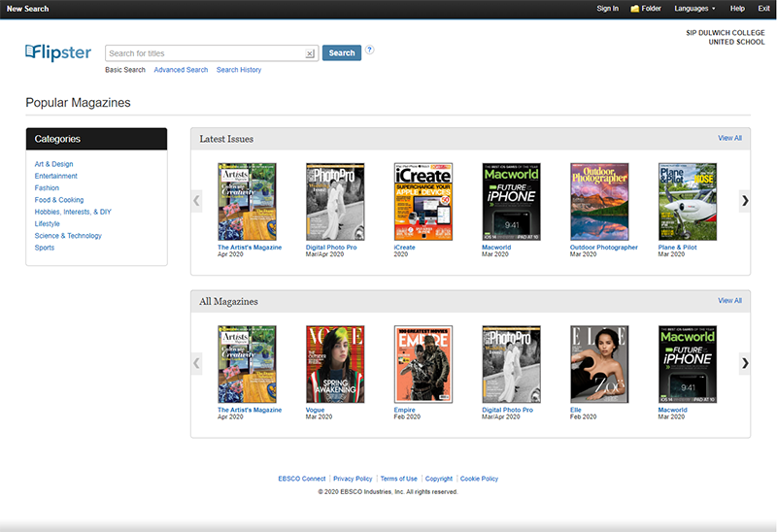Image resolution: width=777 pixels, height=532 pixels.
Task: Open the Sports category
Action: coord(45,248)
